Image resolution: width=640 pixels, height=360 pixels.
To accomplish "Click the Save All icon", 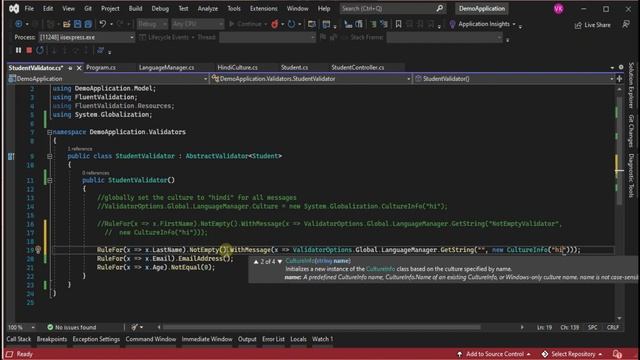I will (88, 24).
